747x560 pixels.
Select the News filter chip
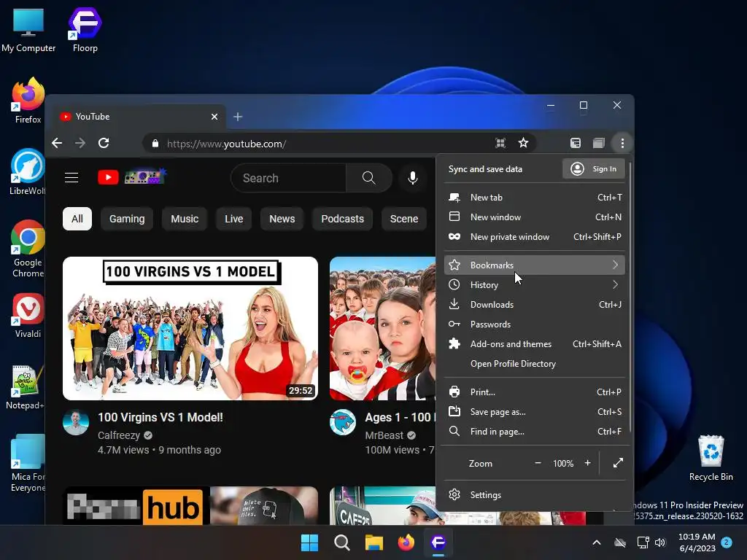click(282, 219)
